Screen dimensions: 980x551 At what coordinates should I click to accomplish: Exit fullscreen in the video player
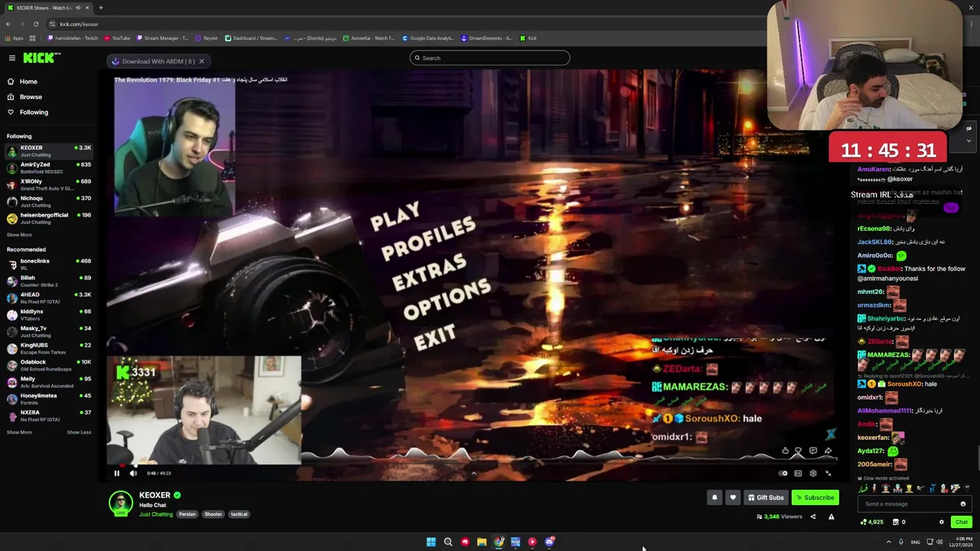pos(828,473)
